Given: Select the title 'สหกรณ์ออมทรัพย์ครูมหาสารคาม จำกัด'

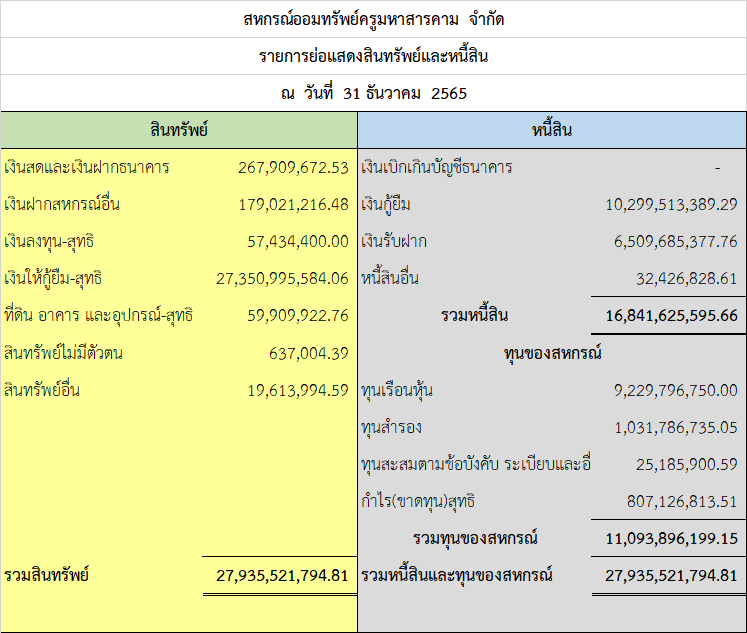Looking at the screenshot, I should pos(374,20).
